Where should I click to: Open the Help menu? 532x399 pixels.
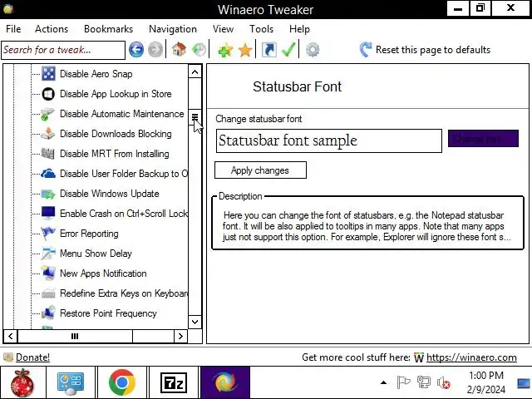pos(299,29)
